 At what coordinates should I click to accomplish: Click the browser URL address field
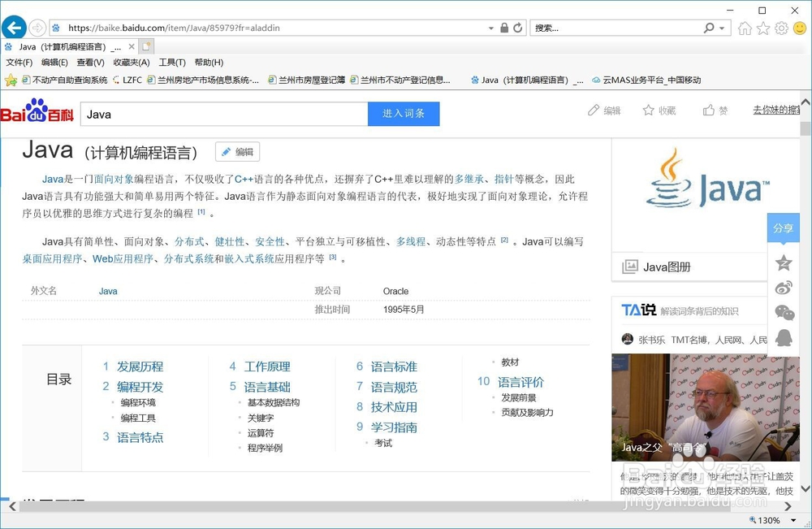click(x=276, y=28)
